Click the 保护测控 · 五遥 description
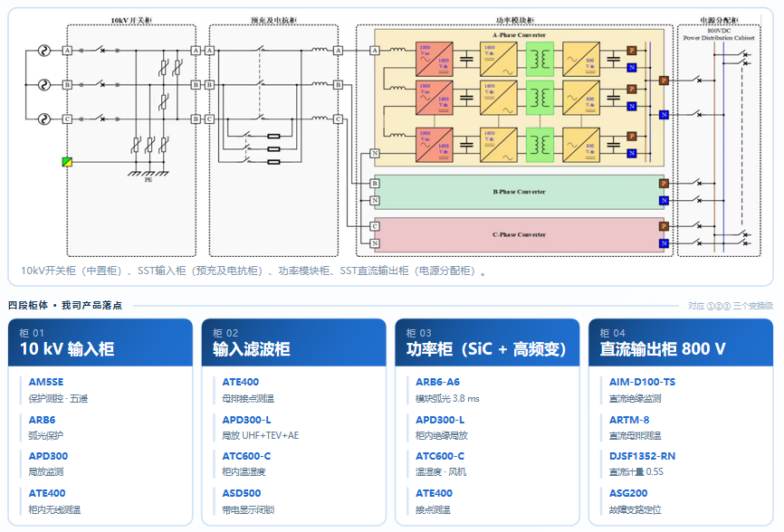This screenshot has width=784, height=532. [58, 399]
